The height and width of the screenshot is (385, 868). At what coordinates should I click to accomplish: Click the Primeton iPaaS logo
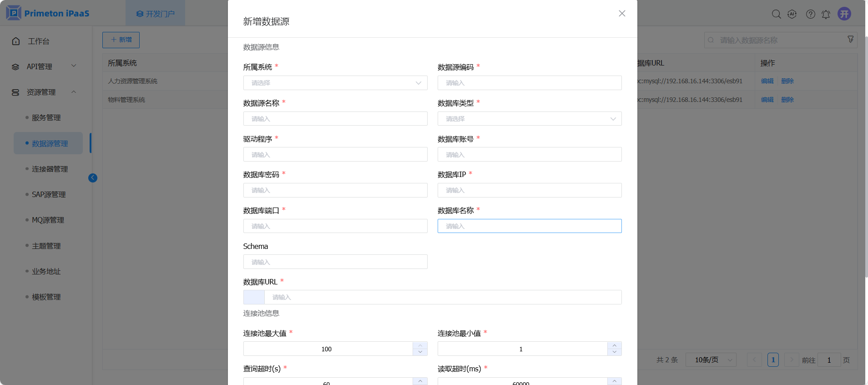click(x=48, y=13)
